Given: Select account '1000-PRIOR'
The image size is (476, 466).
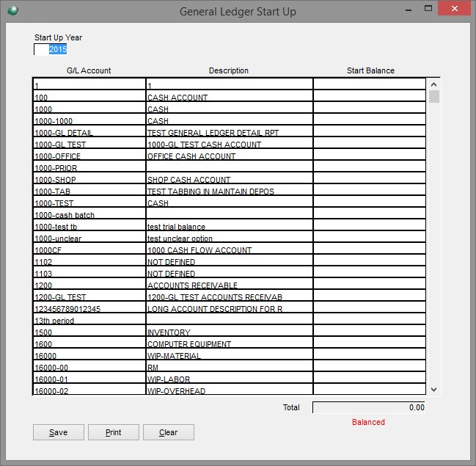Looking at the screenshot, I should [89, 167].
